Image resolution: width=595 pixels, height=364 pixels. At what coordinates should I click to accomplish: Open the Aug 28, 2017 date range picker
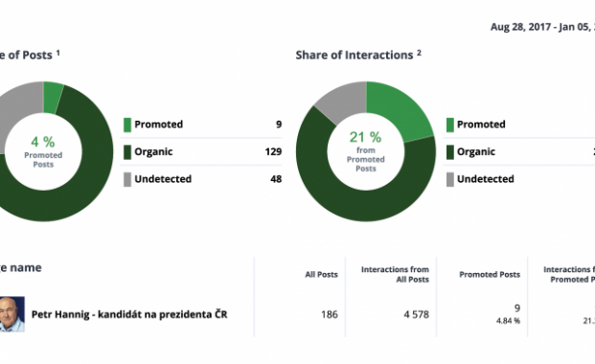click(x=542, y=27)
